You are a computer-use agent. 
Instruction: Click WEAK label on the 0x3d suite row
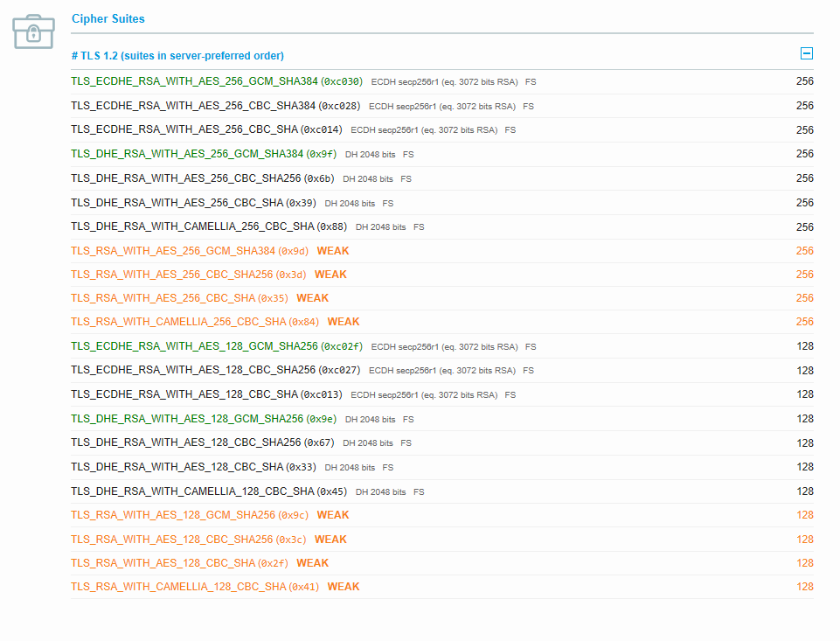pyautogui.click(x=330, y=275)
